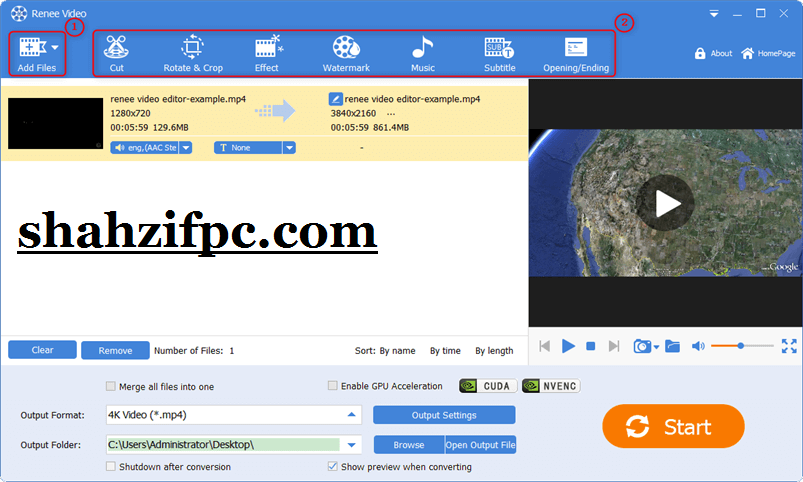The width and height of the screenshot is (803, 482).
Task: Click Output Settings button
Action: tap(444, 415)
